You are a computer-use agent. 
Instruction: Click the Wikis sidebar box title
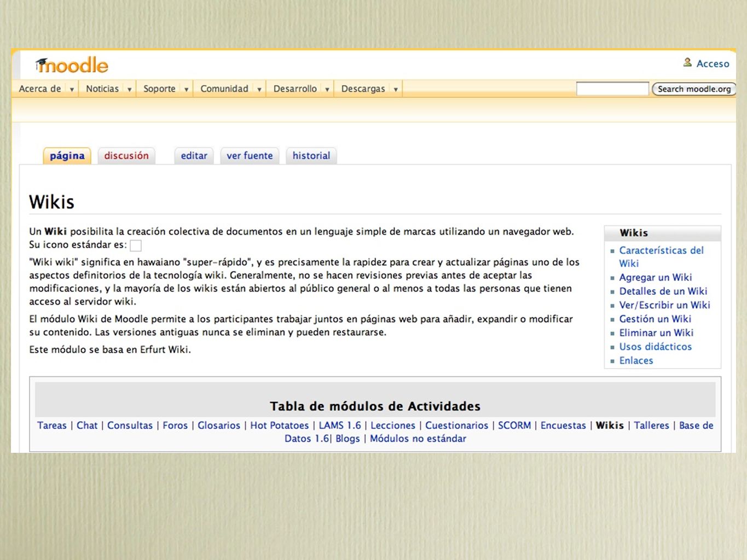634,233
